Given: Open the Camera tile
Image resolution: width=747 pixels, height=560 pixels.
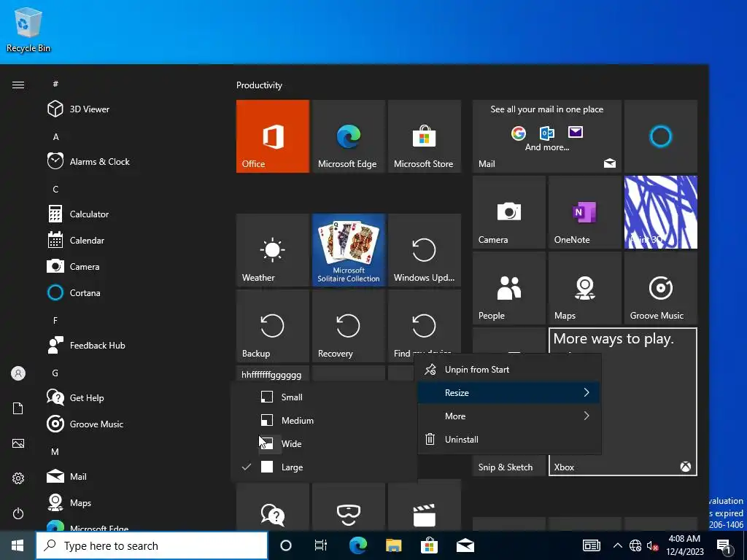Looking at the screenshot, I should click(508, 212).
